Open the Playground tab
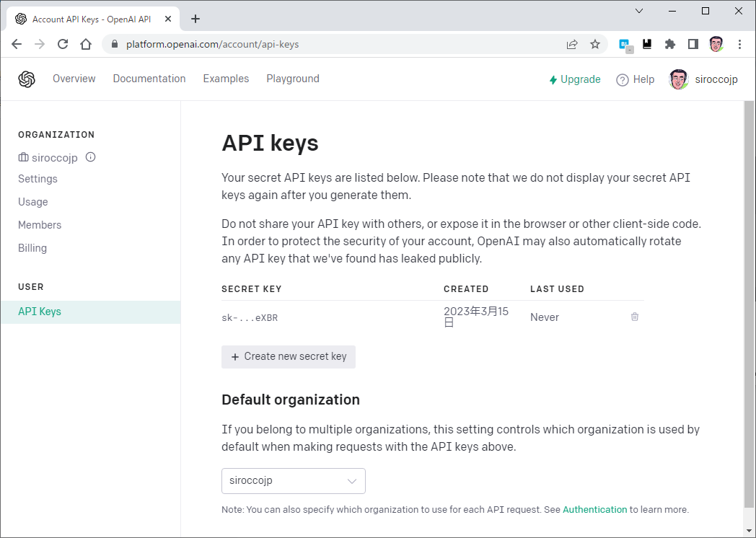The height and width of the screenshot is (538, 756). (293, 79)
